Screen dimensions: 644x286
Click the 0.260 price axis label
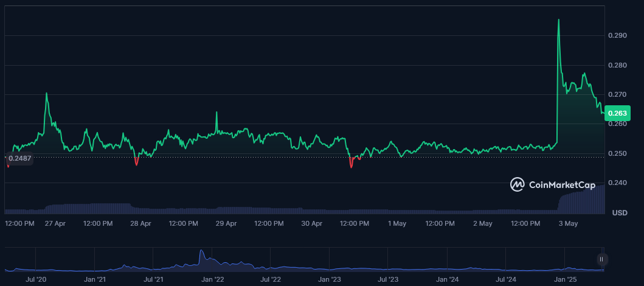click(x=617, y=124)
